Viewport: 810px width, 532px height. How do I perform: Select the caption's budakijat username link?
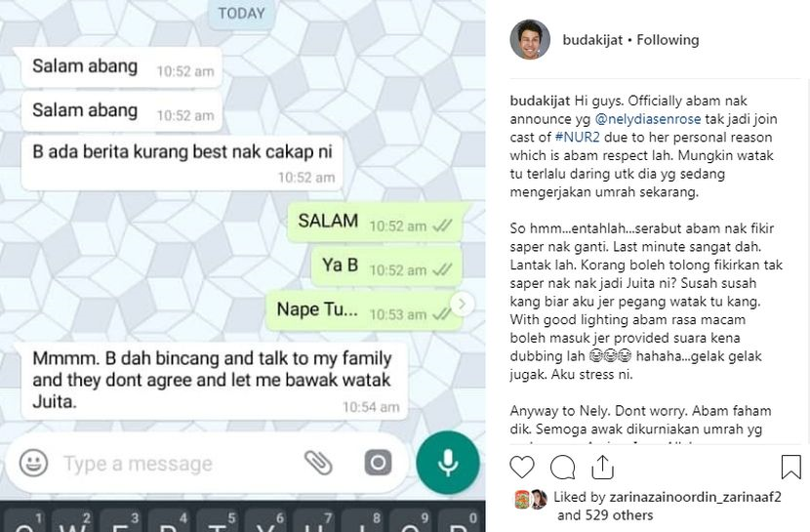click(x=540, y=101)
